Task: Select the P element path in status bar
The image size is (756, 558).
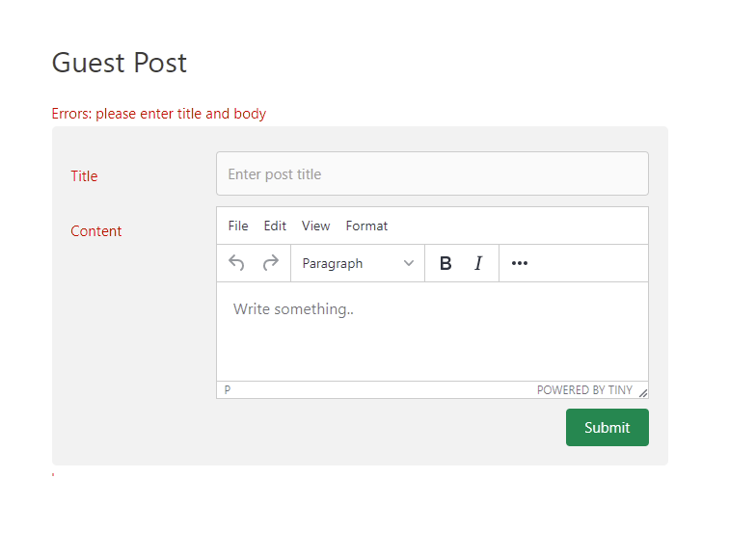Action: [x=228, y=389]
